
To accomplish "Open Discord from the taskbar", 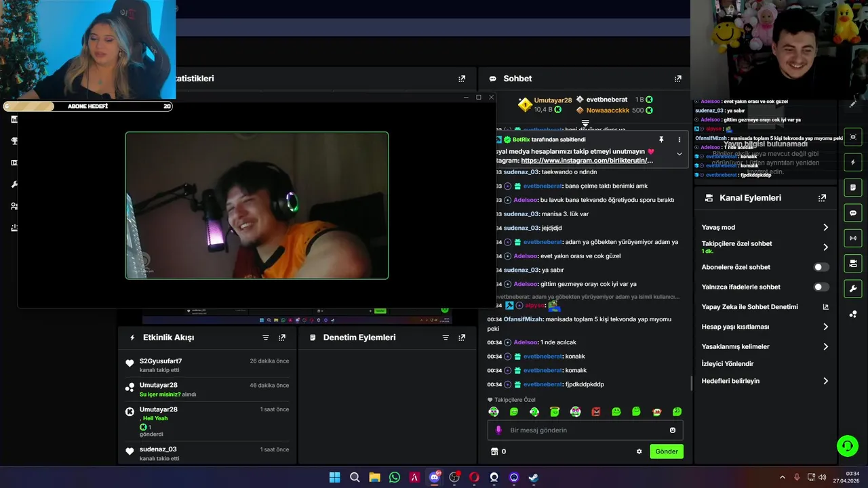I will tap(435, 477).
